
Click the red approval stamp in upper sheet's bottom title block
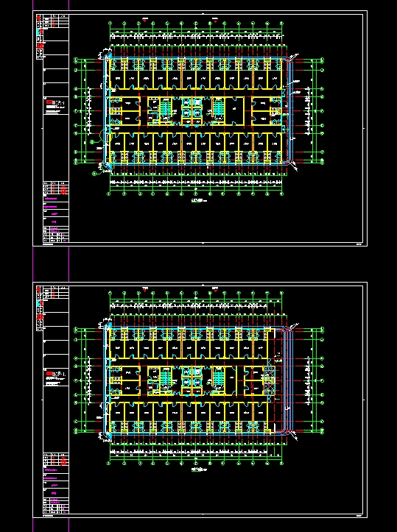click(63, 191)
